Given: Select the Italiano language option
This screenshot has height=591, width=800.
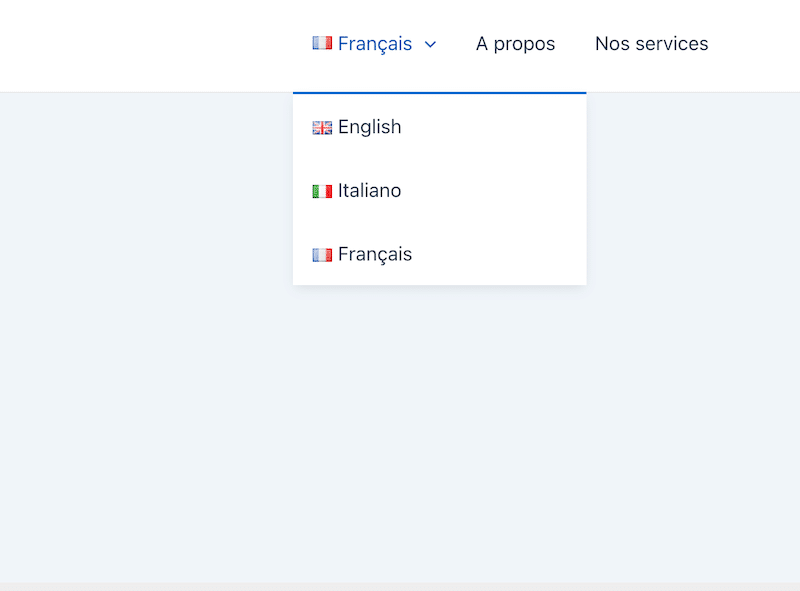Looking at the screenshot, I should pyautogui.click(x=369, y=190).
